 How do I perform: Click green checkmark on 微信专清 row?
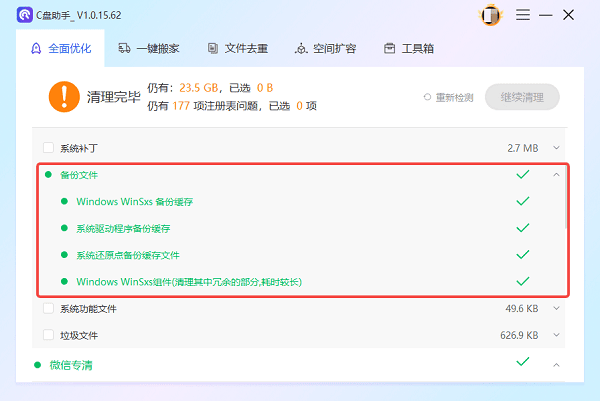pos(523,362)
